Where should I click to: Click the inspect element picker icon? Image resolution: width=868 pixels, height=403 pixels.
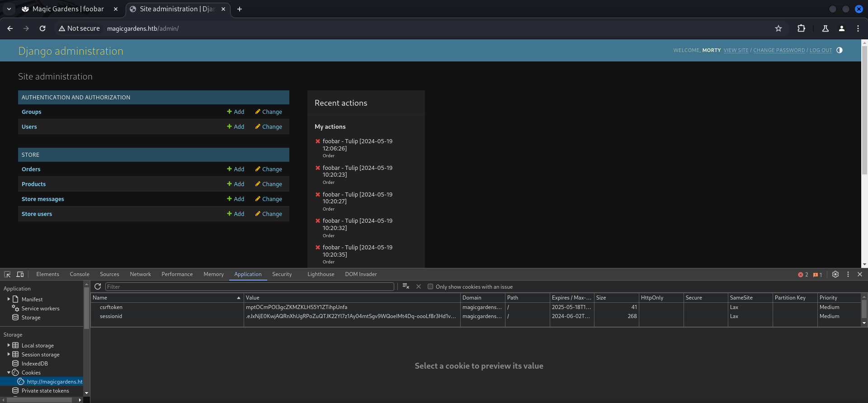point(7,274)
